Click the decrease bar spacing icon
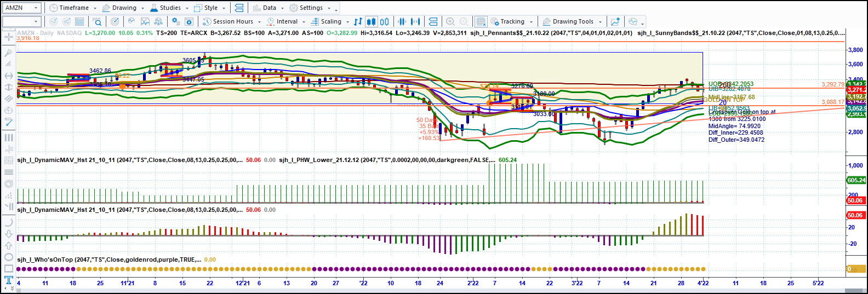This screenshot has height=294, width=868. (x=402, y=21)
